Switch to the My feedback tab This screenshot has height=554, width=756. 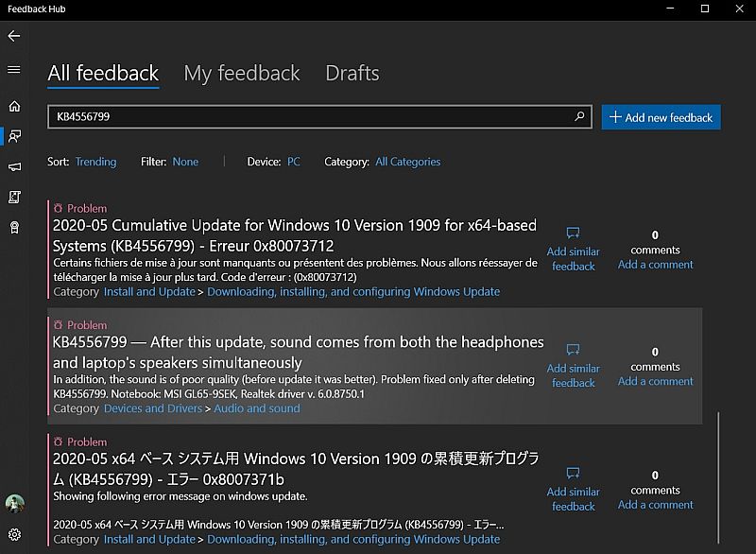[x=241, y=73]
